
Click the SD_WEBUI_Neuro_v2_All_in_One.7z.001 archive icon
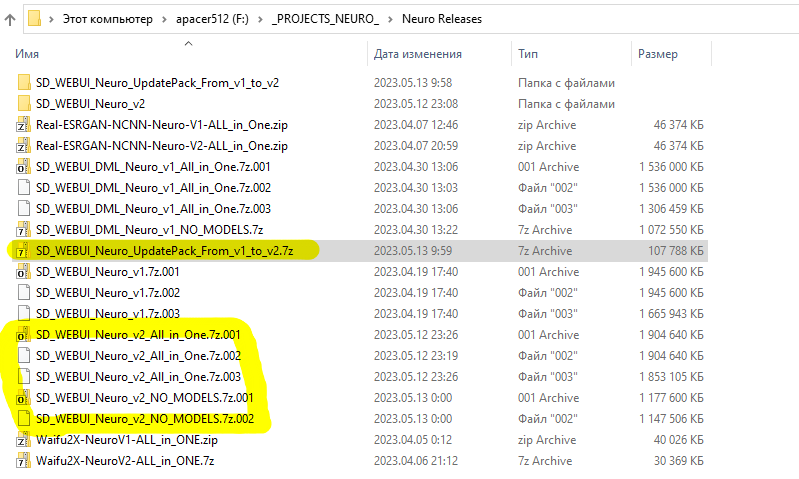23,335
